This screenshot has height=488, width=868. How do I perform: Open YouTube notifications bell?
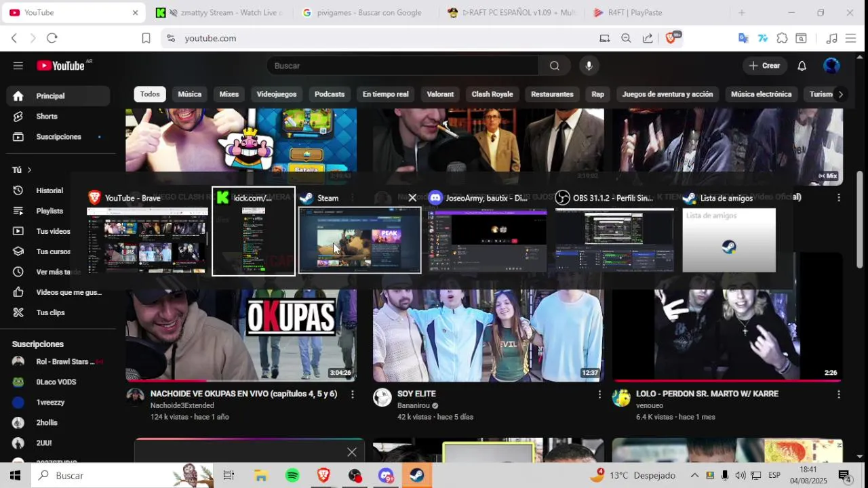[x=802, y=66]
